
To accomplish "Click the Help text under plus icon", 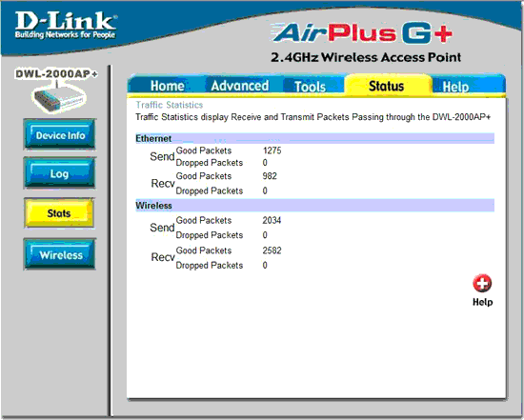I will [x=483, y=302].
